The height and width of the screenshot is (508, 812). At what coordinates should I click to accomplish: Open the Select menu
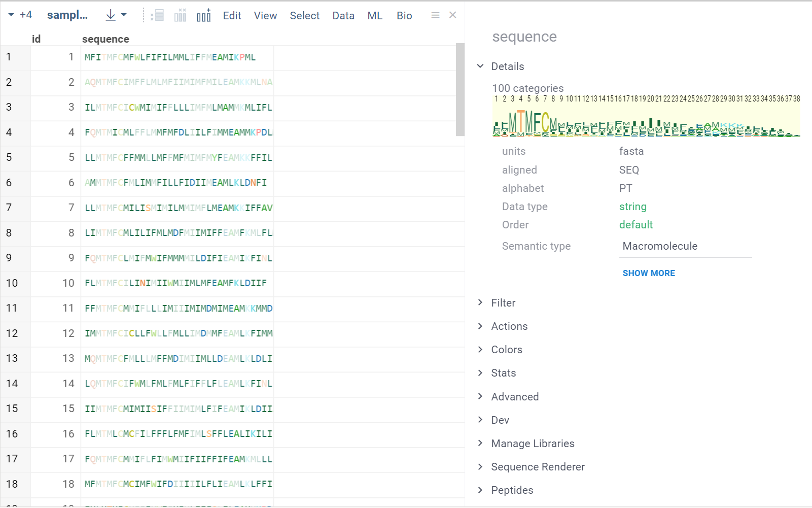304,16
